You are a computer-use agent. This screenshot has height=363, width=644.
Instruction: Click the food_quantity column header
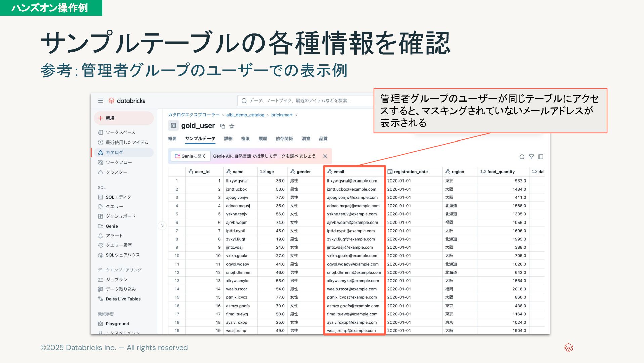[503, 172]
